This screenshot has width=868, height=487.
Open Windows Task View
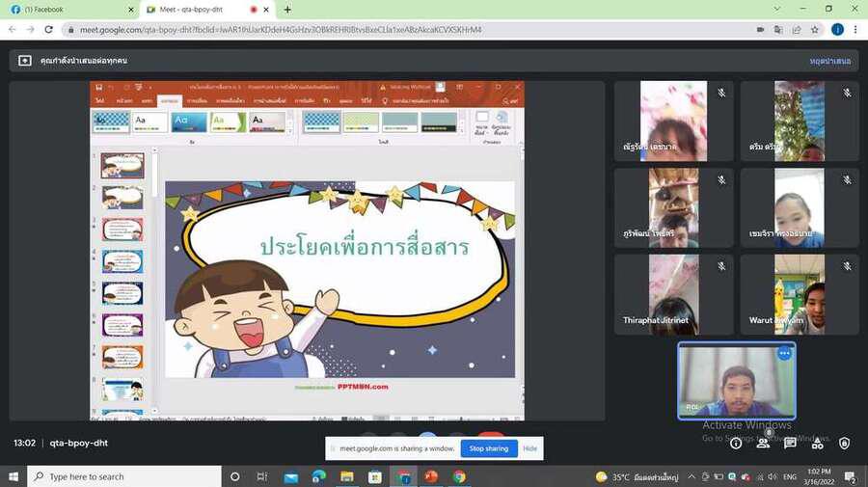tap(262, 476)
